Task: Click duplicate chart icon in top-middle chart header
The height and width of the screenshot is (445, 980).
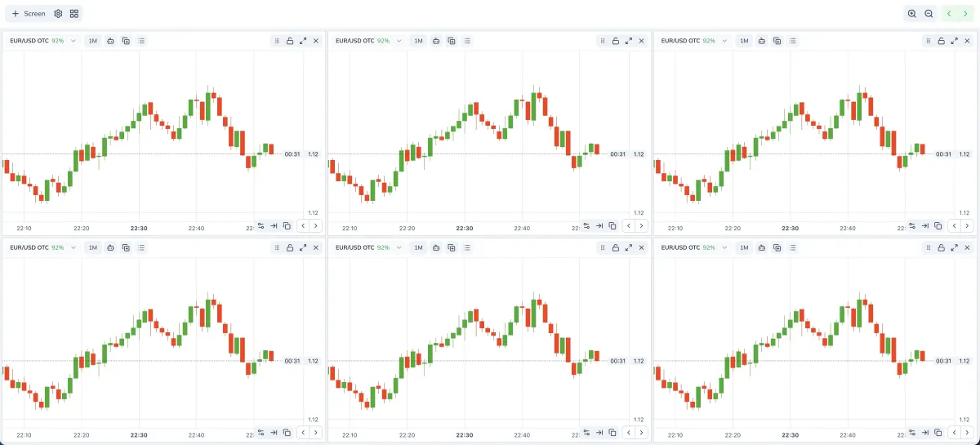Action: click(x=452, y=41)
